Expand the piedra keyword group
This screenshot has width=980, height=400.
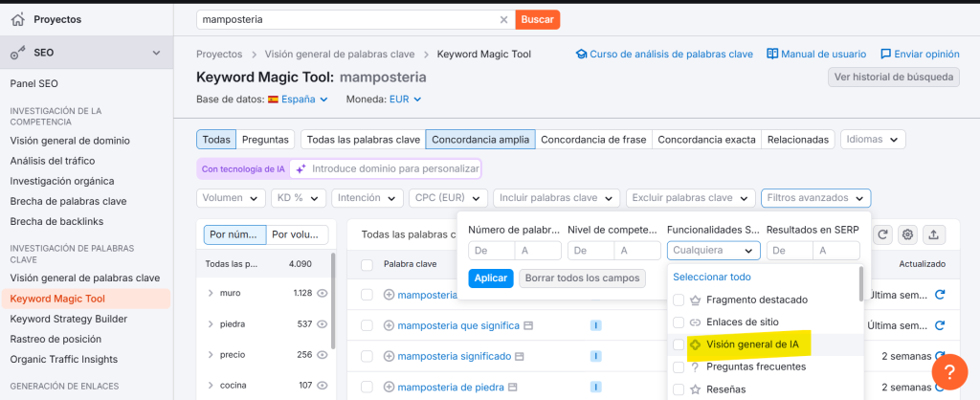211,323
